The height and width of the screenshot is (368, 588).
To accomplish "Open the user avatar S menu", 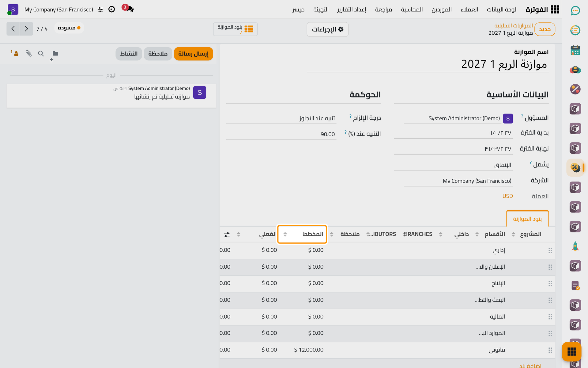I will [13, 10].
